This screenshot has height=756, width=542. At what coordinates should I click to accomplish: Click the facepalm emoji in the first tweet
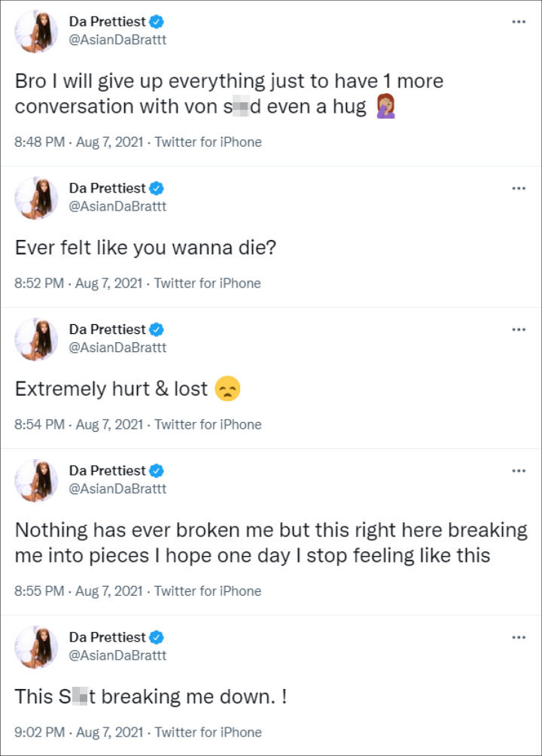[385, 107]
